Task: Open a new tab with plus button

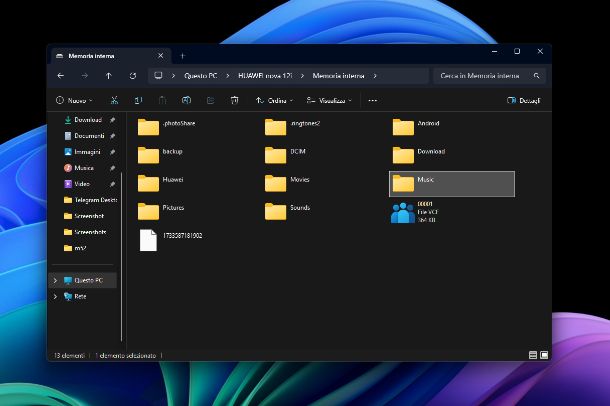Action: [x=182, y=56]
